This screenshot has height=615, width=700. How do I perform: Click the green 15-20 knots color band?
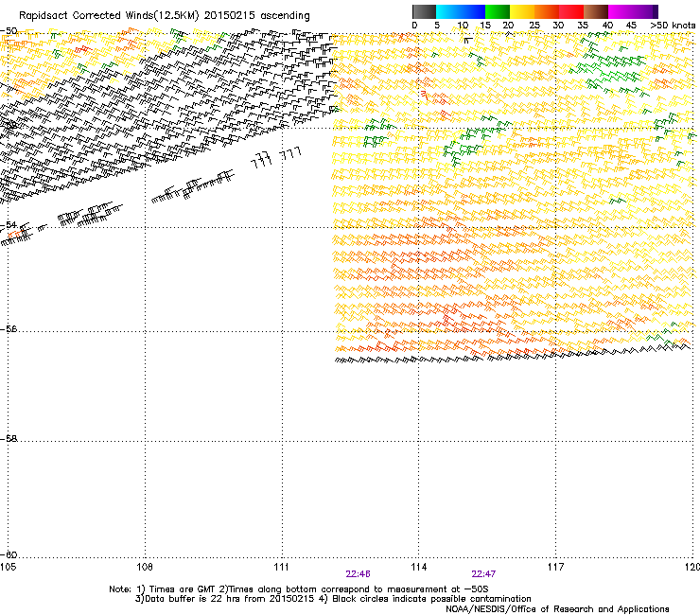[x=498, y=11]
